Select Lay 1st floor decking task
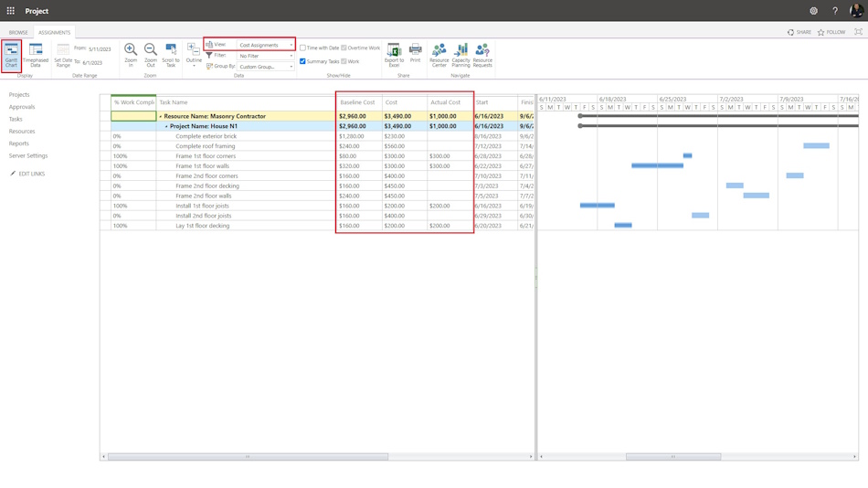 coord(202,226)
